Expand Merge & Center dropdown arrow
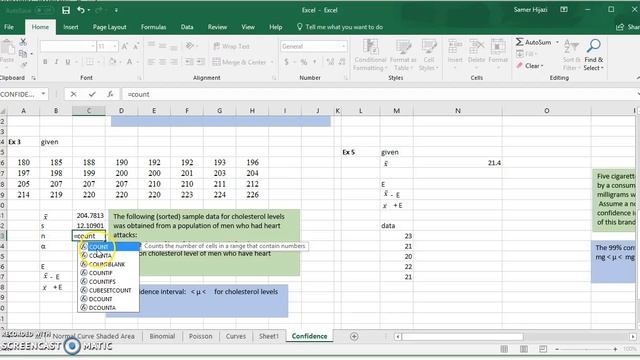640x360 pixels. click(272, 62)
